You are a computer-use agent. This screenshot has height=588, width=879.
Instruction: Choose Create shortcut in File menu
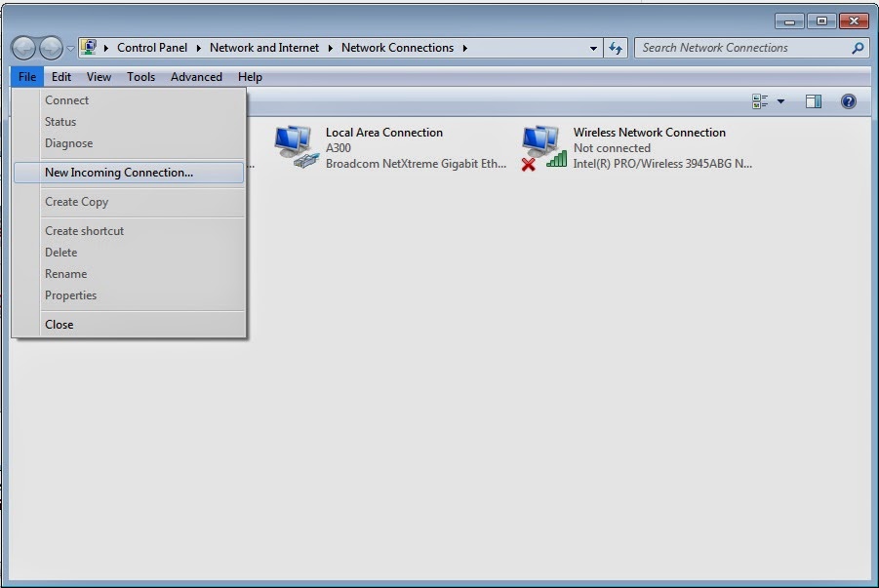129,231
